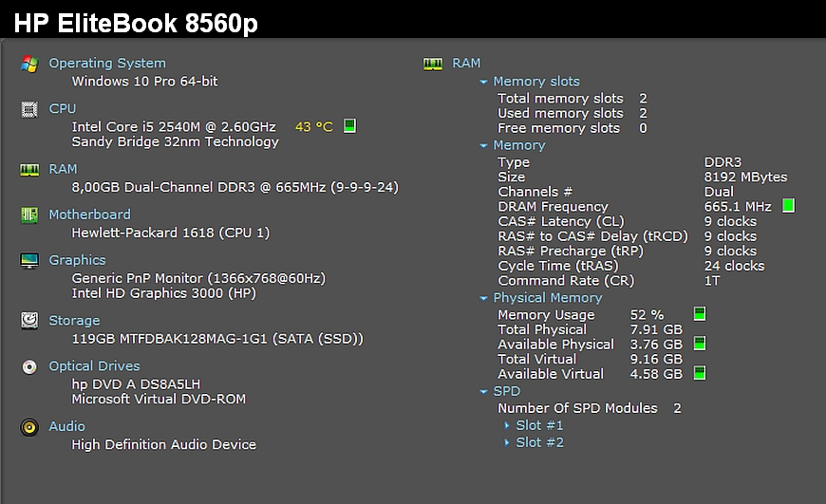Open the Storage section link

(x=74, y=321)
